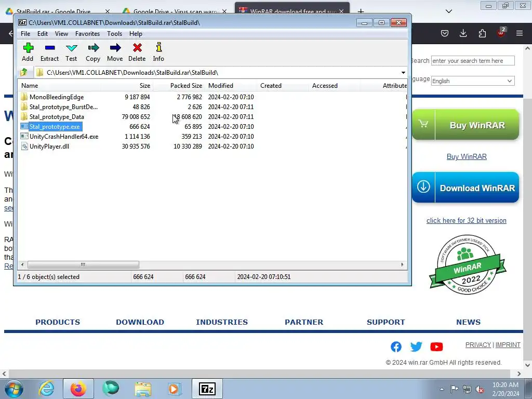Select the MonoBleedingEdge folder icon

pos(24,97)
